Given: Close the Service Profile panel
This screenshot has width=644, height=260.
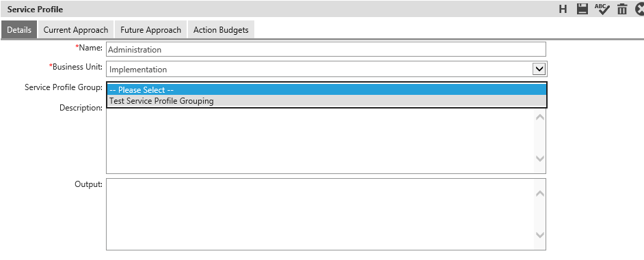Looking at the screenshot, I should (x=639, y=9).
